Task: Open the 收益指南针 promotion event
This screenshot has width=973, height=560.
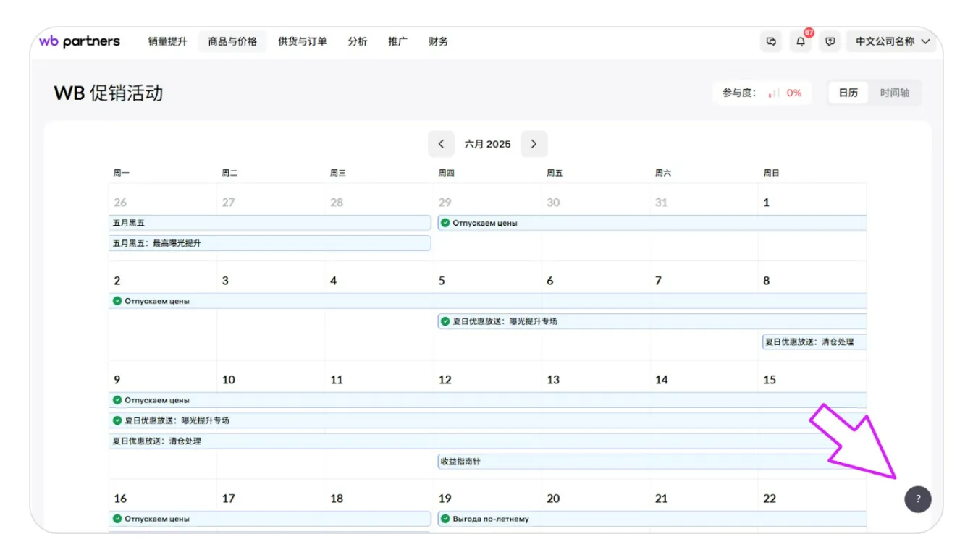Action: tap(460, 462)
